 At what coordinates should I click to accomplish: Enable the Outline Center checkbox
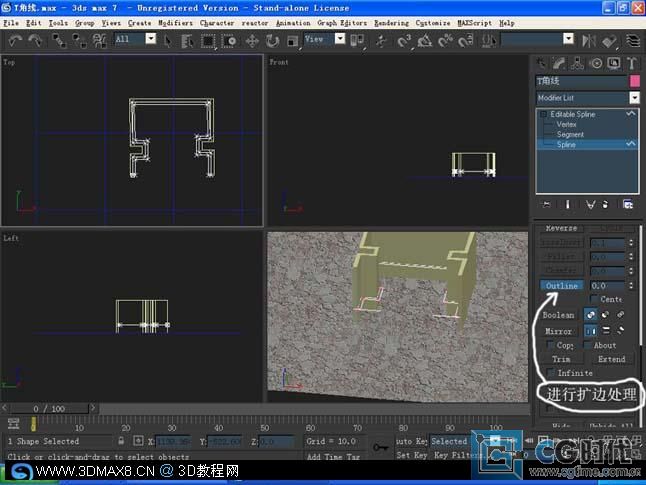point(594,299)
